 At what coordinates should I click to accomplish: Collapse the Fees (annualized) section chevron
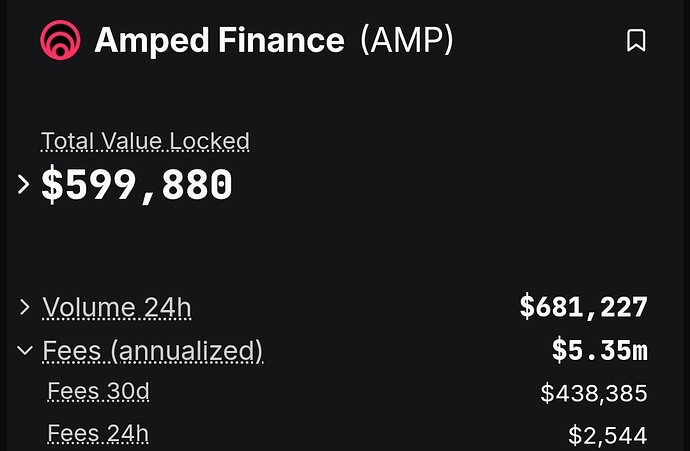pyautogui.click(x=25, y=350)
